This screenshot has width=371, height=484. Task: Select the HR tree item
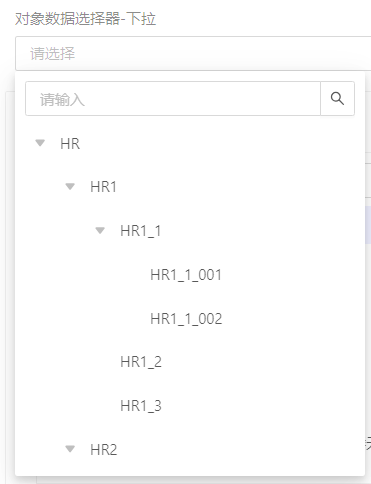pos(70,144)
